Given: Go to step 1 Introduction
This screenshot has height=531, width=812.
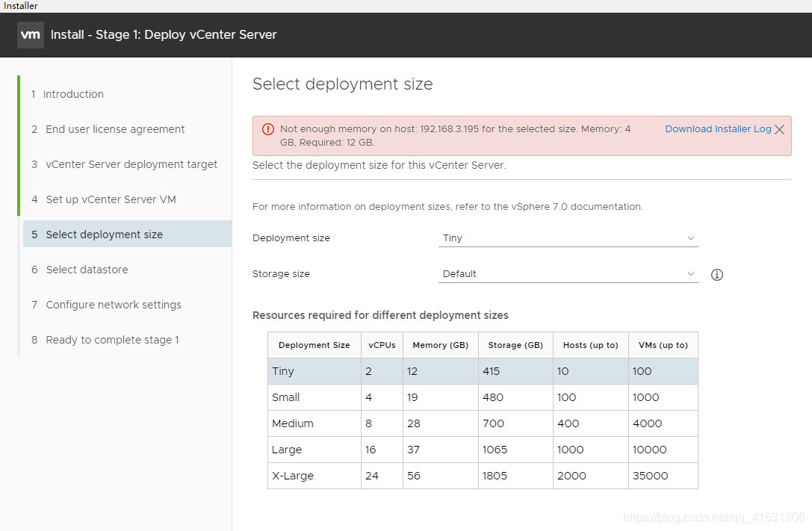Looking at the screenshot, I should [x=73, y=94].
